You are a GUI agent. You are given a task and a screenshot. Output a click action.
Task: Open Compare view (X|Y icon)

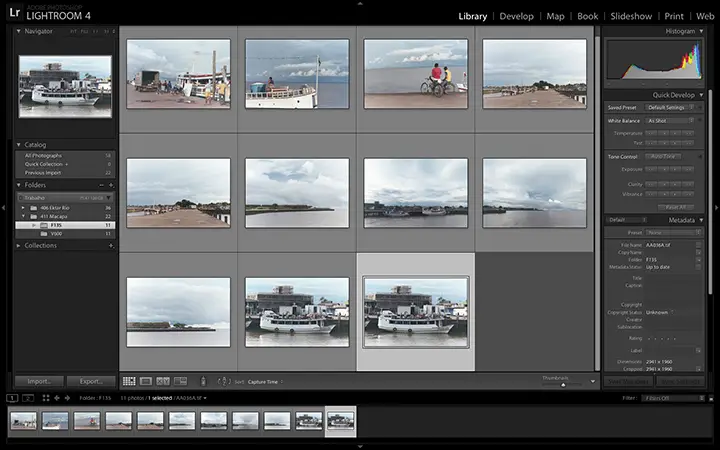coord(163,381)
